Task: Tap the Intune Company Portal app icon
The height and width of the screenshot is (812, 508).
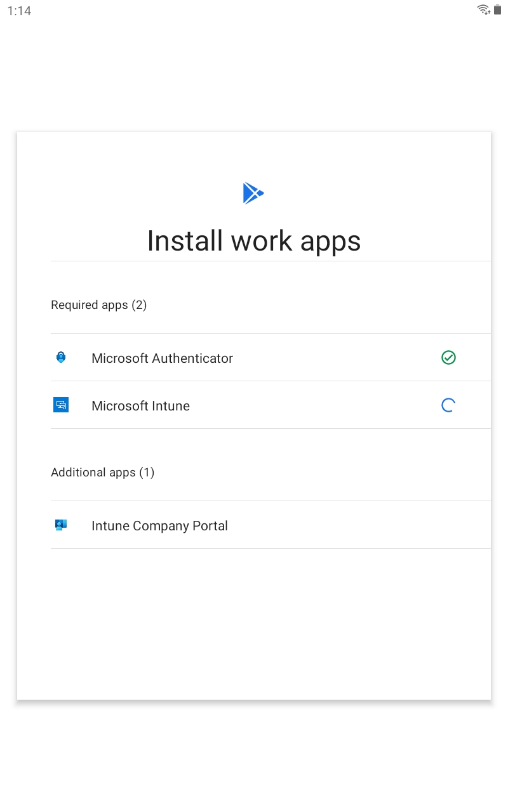Action: point(61,525)
